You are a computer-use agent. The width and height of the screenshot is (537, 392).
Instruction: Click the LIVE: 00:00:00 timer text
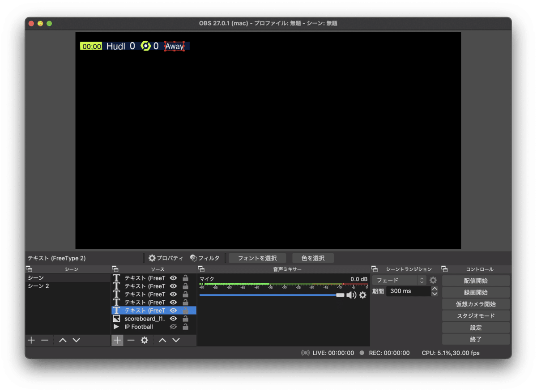(x=333, y=353)
